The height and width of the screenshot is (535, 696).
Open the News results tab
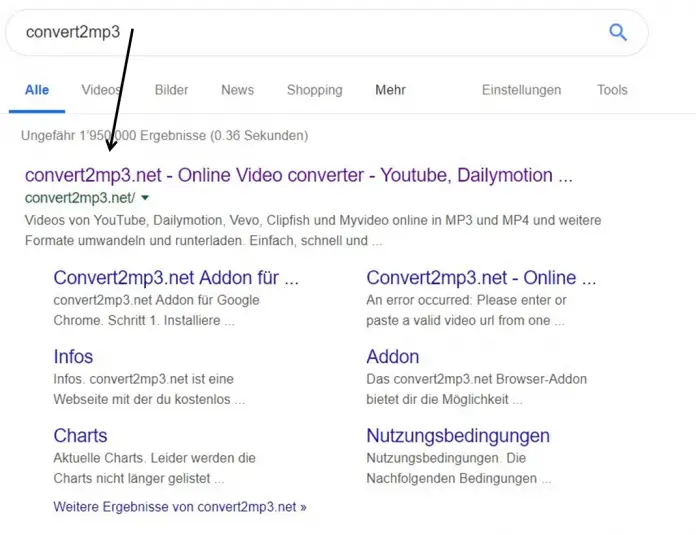237,90
